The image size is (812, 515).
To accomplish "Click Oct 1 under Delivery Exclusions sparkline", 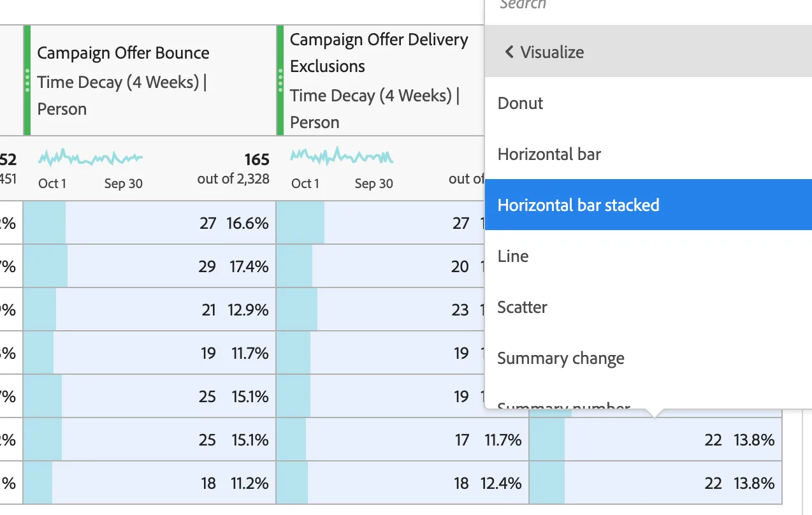I will click(x=305, y=184).
